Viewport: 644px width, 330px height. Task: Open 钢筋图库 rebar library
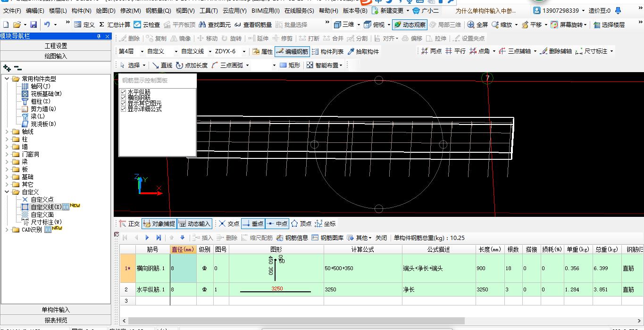(327, 238)
